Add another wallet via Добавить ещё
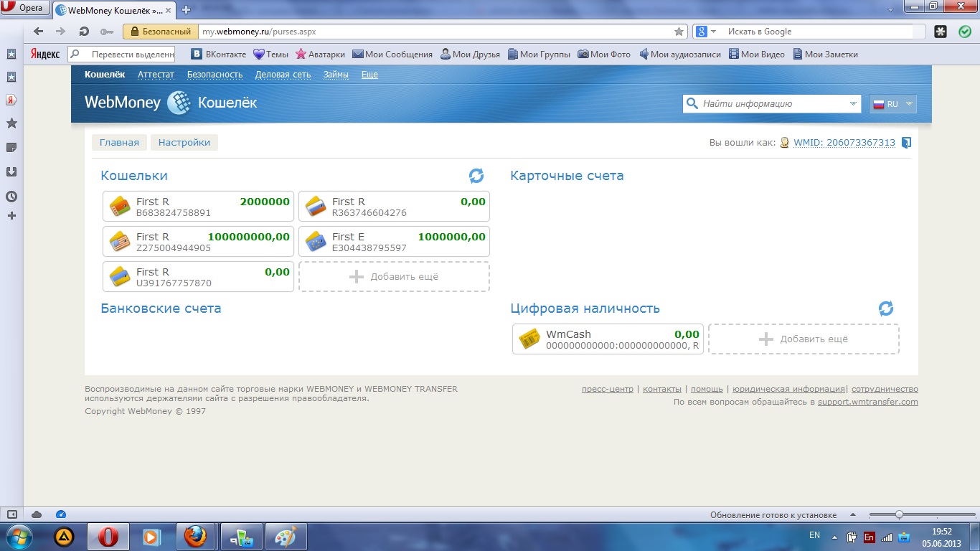The height and width of the screenshot is (551, 980). coord(394,276)
